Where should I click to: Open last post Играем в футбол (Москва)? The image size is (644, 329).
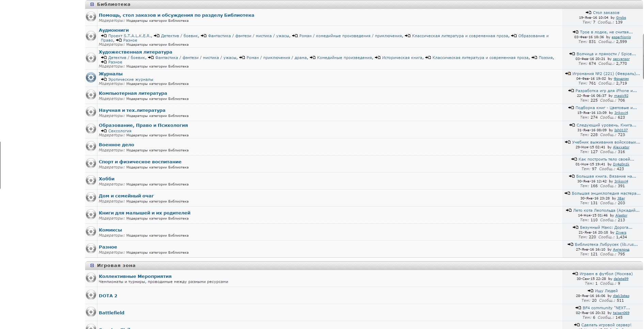point(606,274)
